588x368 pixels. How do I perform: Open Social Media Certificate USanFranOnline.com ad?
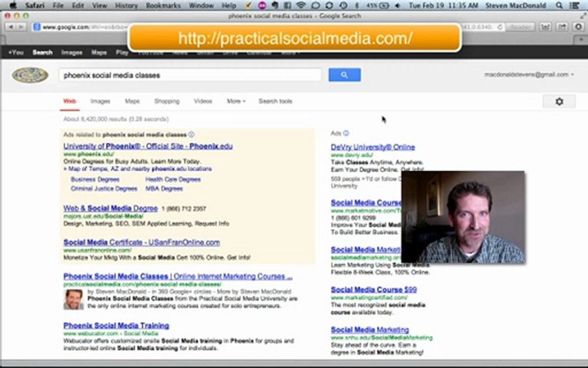(x=141, y=242)
